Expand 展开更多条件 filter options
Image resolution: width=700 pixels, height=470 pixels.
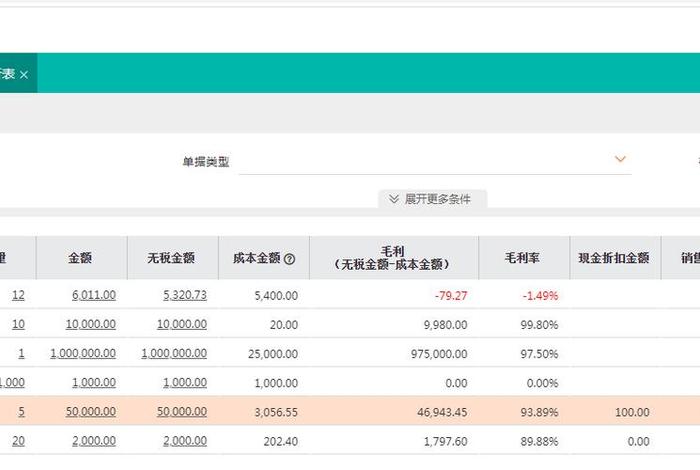pos(433,199)
